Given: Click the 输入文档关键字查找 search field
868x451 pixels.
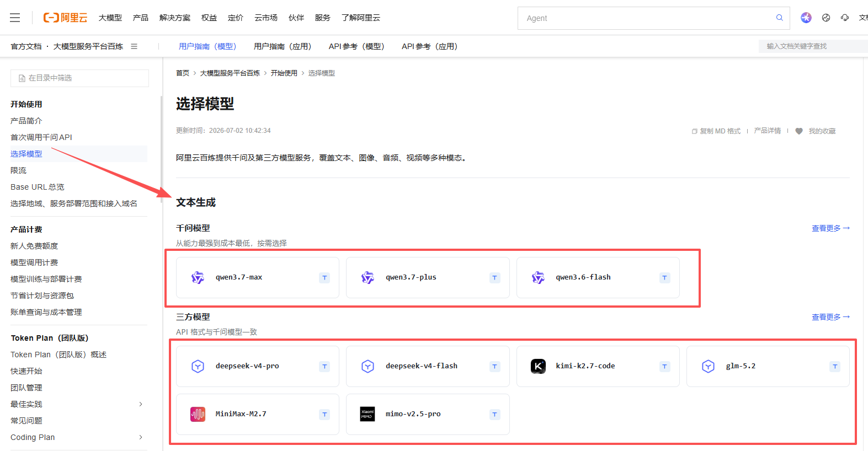Looking at the screenshot, I should (813, 46).
